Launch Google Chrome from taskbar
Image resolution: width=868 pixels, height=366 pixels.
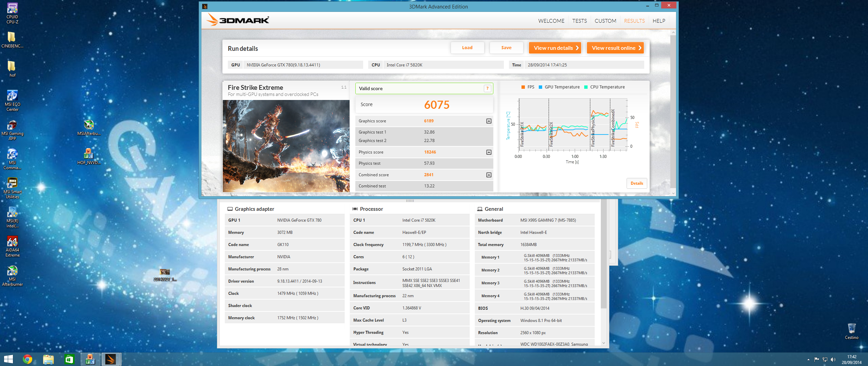[x=27, y=359]
